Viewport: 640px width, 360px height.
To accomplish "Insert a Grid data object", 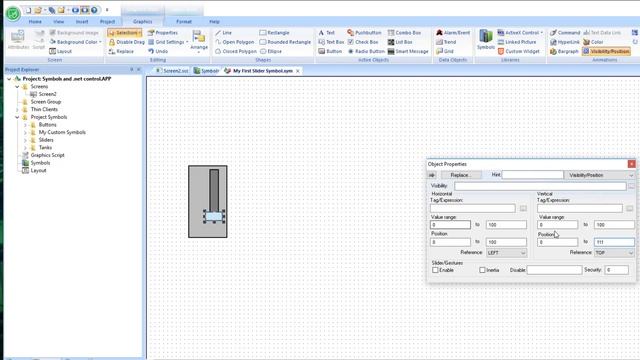I will (x=445, y=51).
